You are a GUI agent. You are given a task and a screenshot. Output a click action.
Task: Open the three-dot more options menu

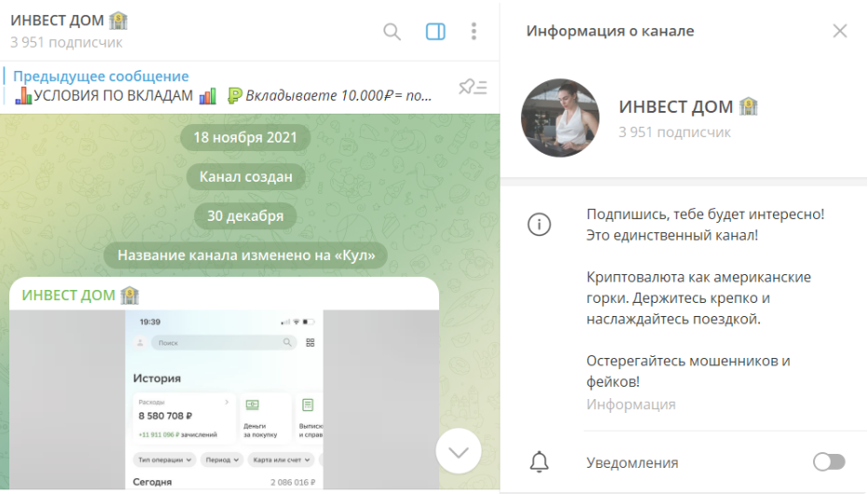[474, 32]
